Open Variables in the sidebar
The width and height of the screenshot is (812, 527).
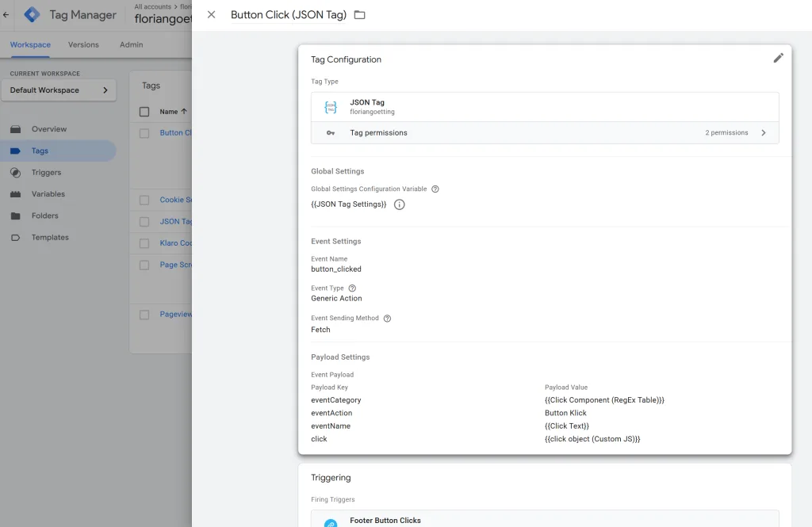pos(48,194)
